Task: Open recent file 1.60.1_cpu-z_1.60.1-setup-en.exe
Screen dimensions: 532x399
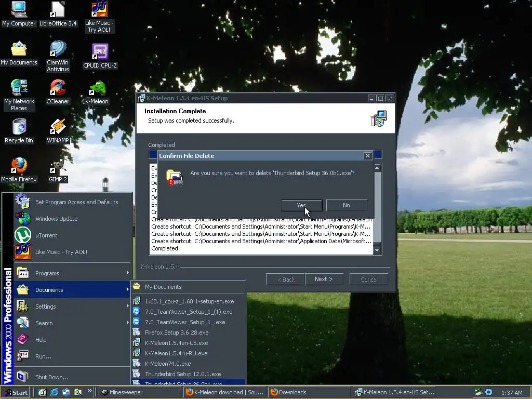Action: [188, 301]
